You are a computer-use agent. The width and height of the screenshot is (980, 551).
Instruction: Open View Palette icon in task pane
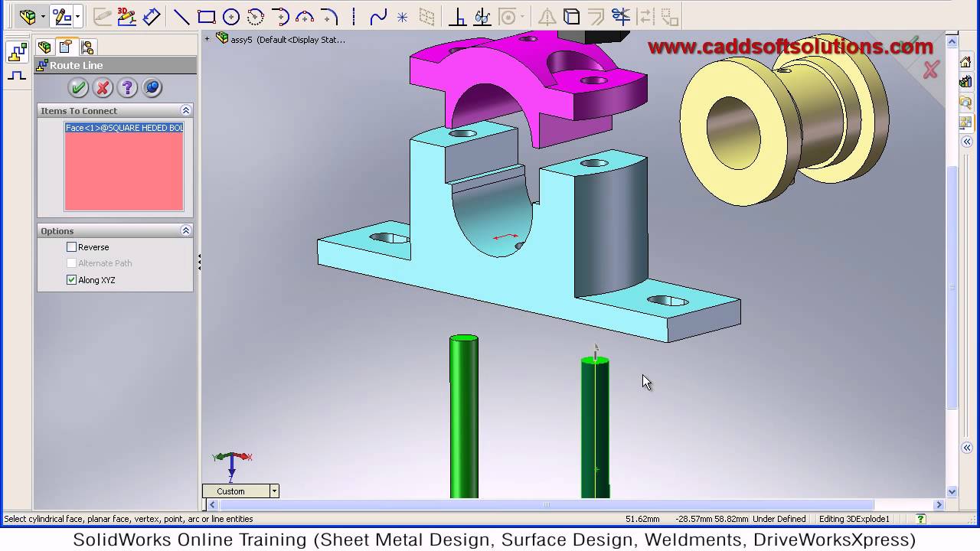pyautogui.click(x=966, y=122)
